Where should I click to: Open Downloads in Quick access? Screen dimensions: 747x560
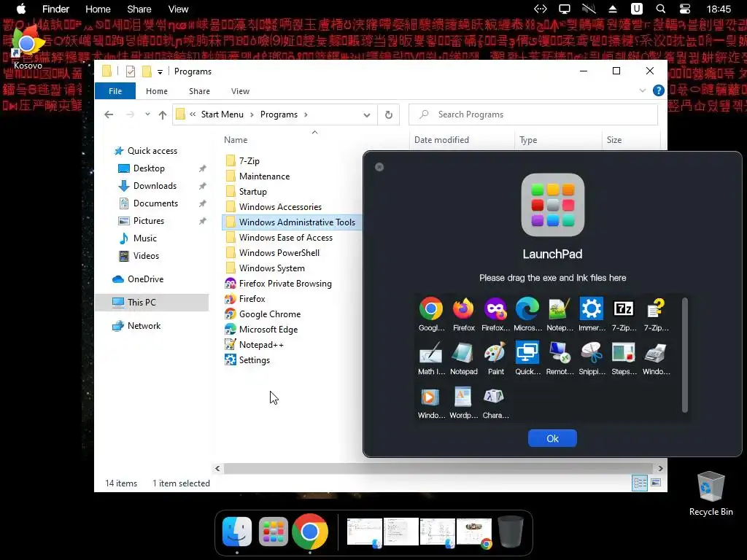155,186
